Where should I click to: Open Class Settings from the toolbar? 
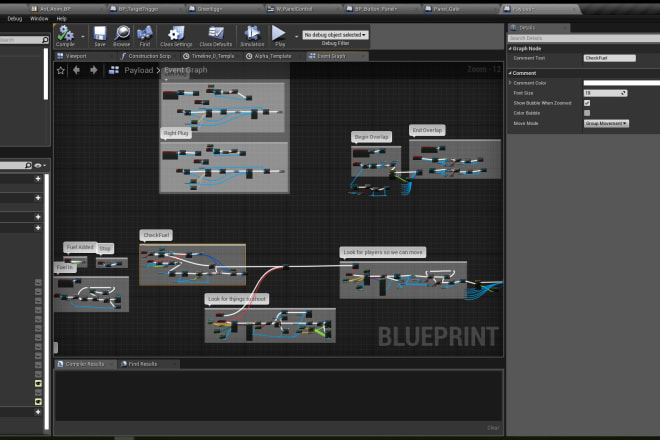[x=176, y=36]
